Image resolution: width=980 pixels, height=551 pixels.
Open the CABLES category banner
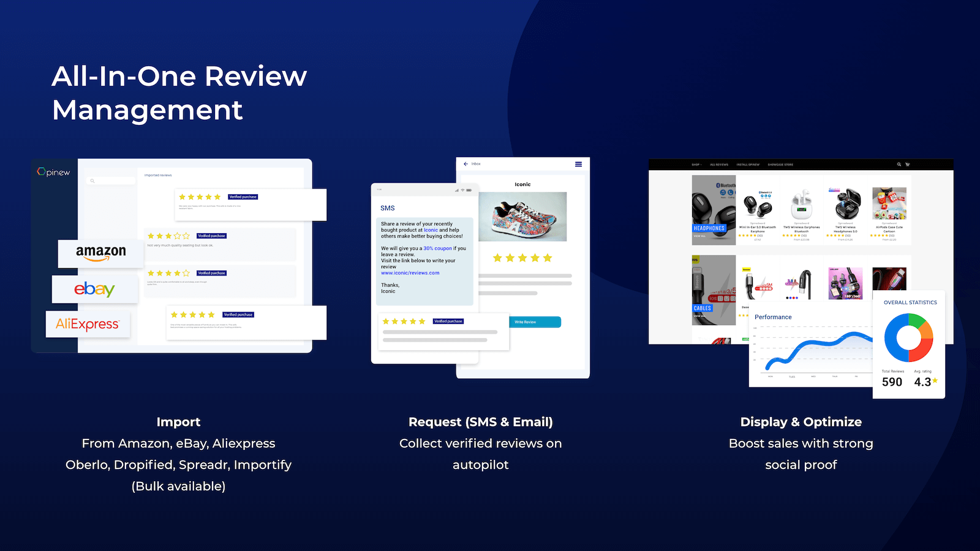pos(714,290)
